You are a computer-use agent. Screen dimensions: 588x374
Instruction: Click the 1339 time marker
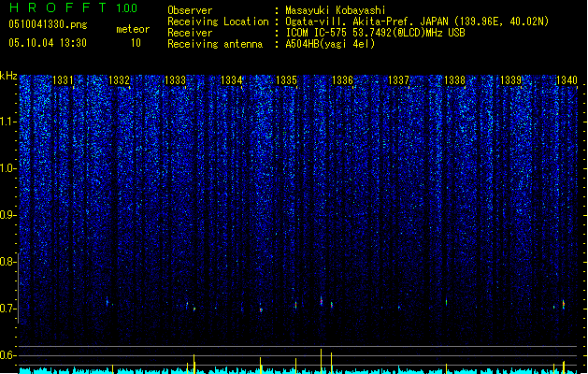point(510,80)
